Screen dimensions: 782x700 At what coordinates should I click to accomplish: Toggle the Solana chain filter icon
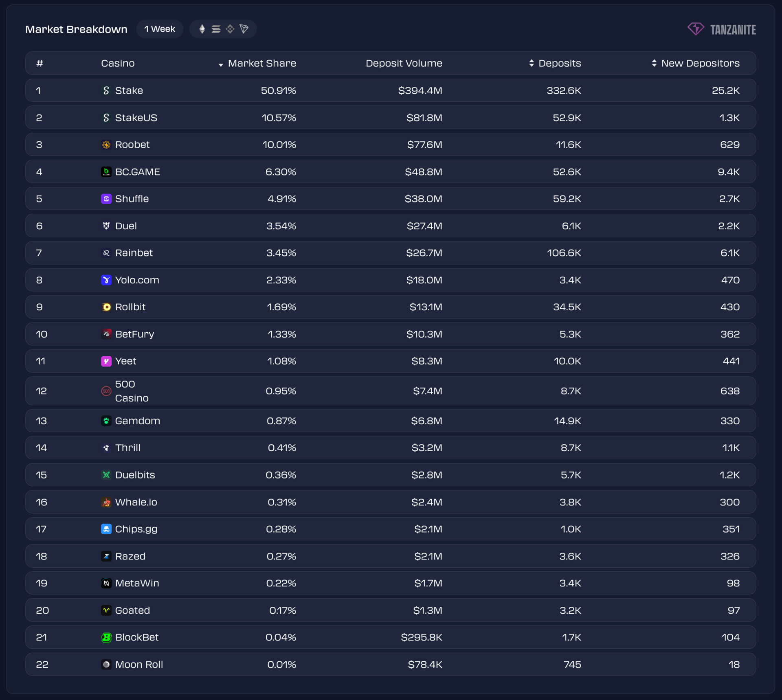216,29
